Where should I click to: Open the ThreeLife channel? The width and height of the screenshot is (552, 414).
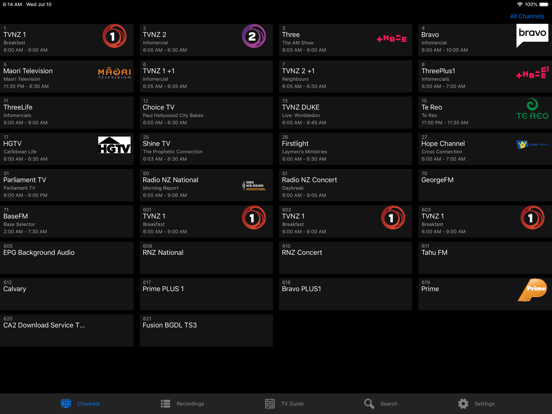click(67, 112)
